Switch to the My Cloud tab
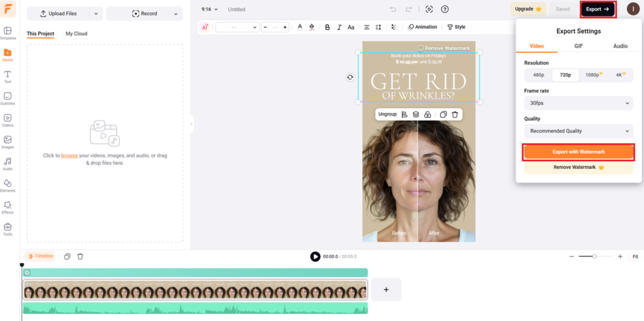Image resolution: width=644 pixels, height=321 pixels. (x=76, y=34)
